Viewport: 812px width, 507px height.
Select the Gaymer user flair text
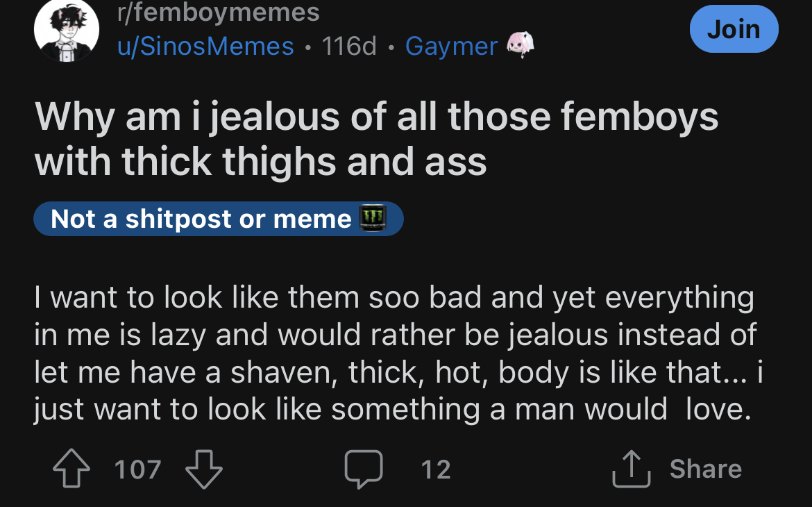451,47
